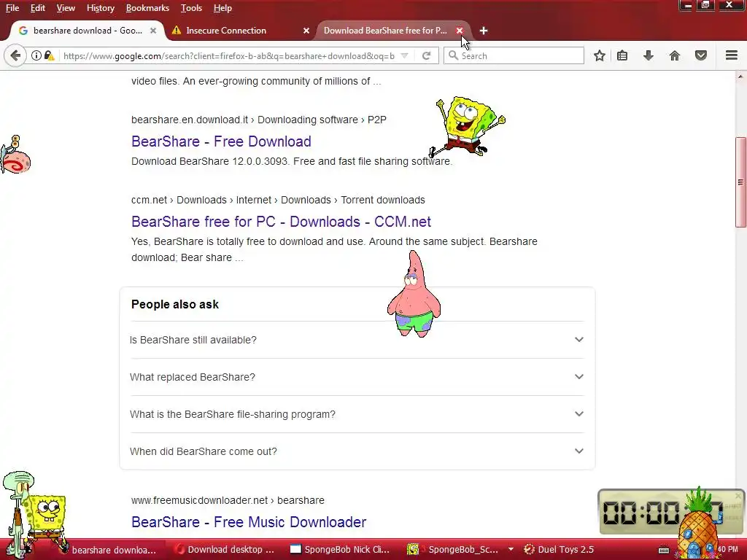Open the Help menu

[x=222, y=8]
